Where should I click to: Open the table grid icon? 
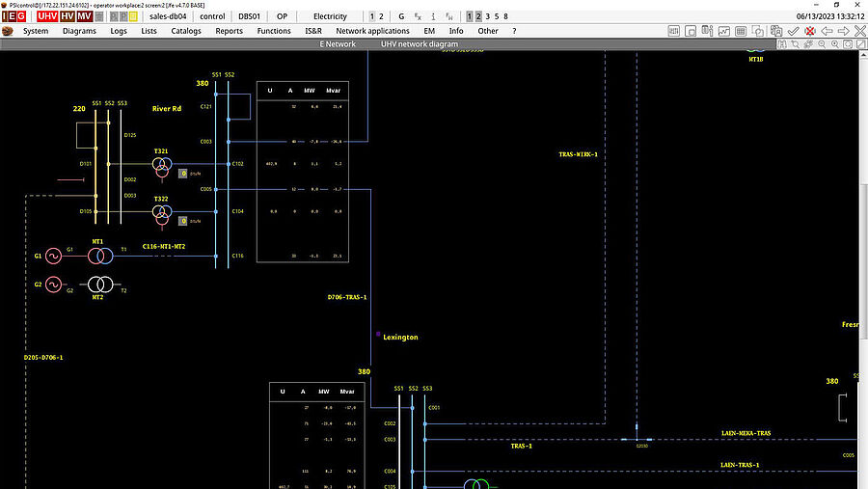(x=741, y=31)
